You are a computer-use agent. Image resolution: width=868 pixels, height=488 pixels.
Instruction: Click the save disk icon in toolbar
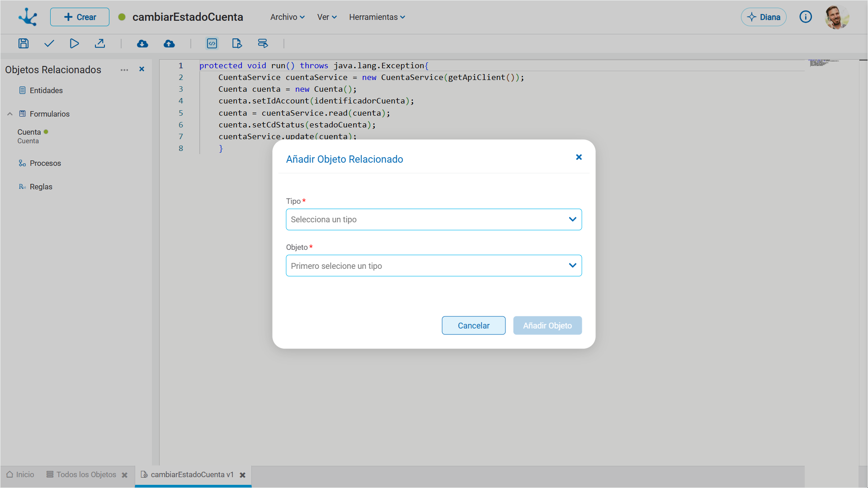coord(24,43)
